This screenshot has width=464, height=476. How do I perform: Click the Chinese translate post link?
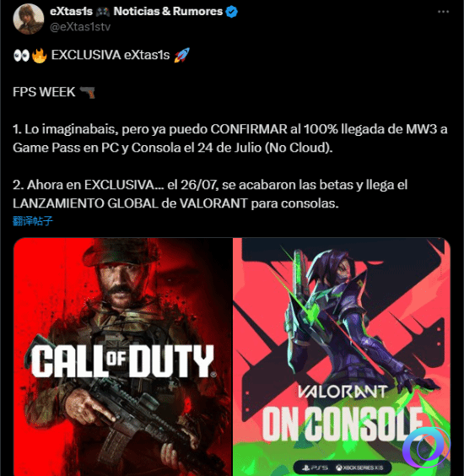click(x=32, y=220)
